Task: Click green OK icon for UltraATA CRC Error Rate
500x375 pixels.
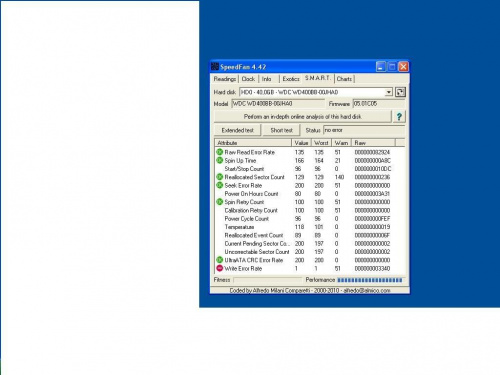Action: tap(219, 260)
